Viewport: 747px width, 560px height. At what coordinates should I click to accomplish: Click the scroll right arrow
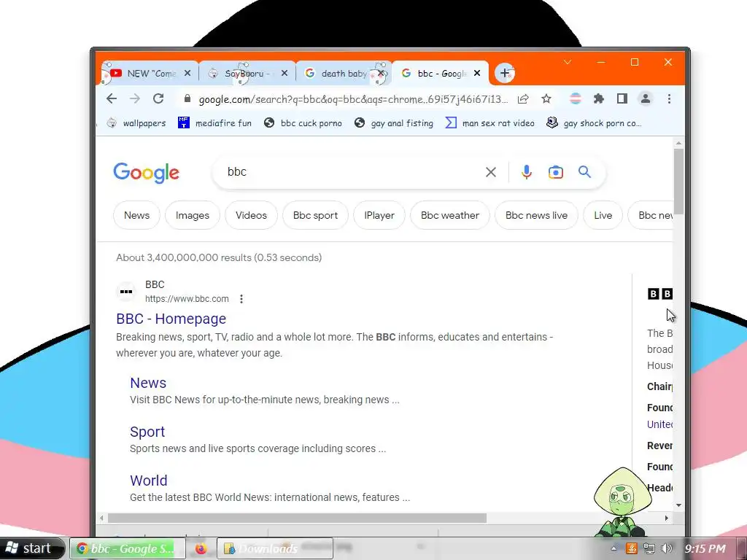(667, 518)
